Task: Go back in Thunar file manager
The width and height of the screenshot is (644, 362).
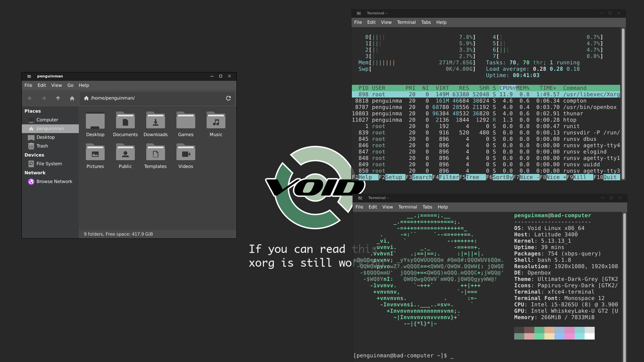Action: (30, 98)
